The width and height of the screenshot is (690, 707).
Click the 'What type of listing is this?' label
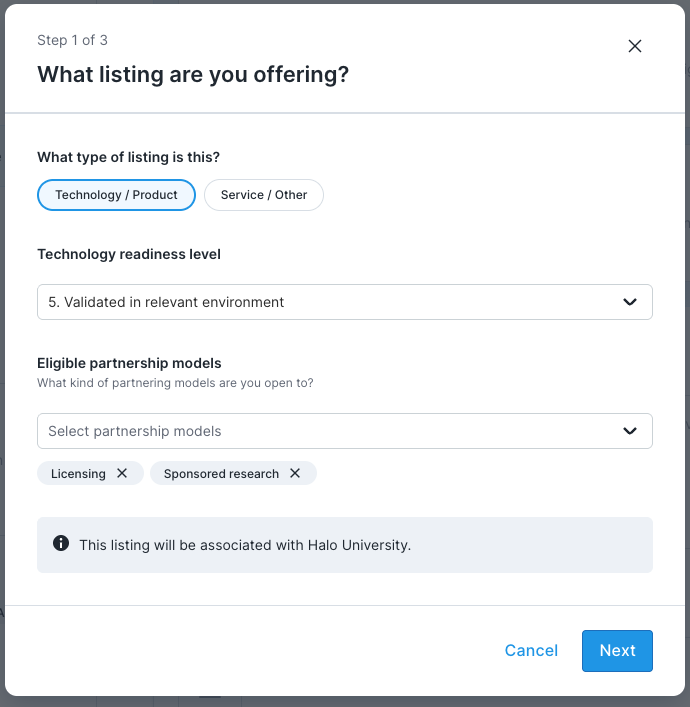(x=128, y=157)
